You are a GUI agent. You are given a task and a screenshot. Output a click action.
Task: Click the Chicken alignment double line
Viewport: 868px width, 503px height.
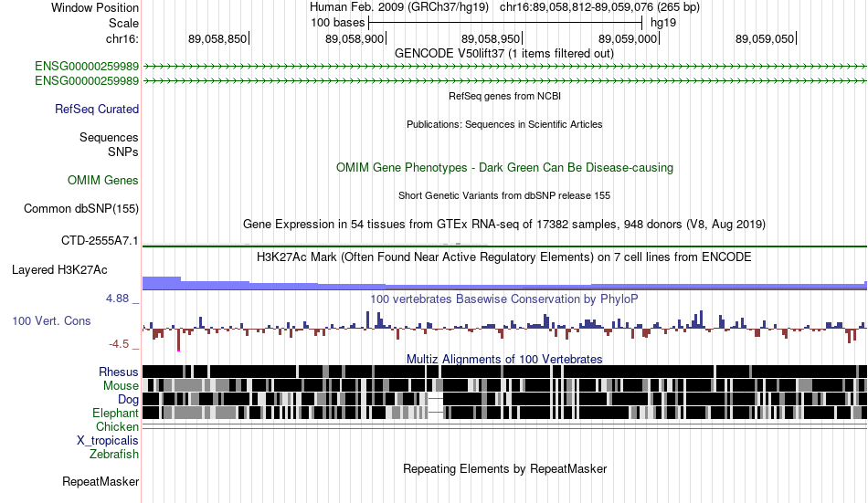click(x=504, y=426)
